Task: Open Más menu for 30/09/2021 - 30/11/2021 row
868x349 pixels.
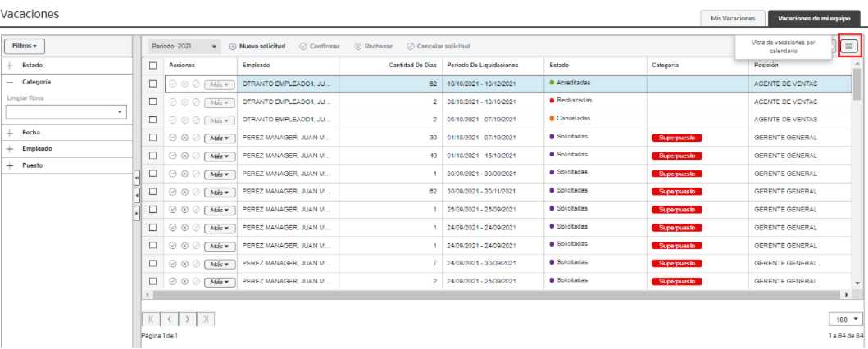Action: 220,192
